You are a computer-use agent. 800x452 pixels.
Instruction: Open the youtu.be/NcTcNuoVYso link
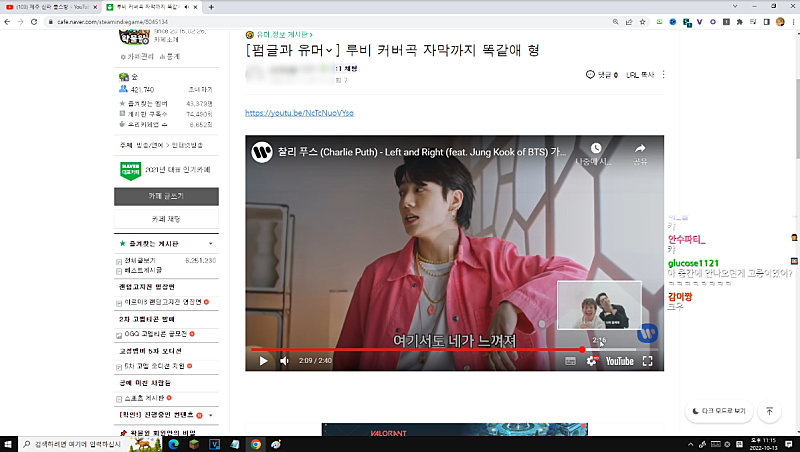(x=299, y=113)
